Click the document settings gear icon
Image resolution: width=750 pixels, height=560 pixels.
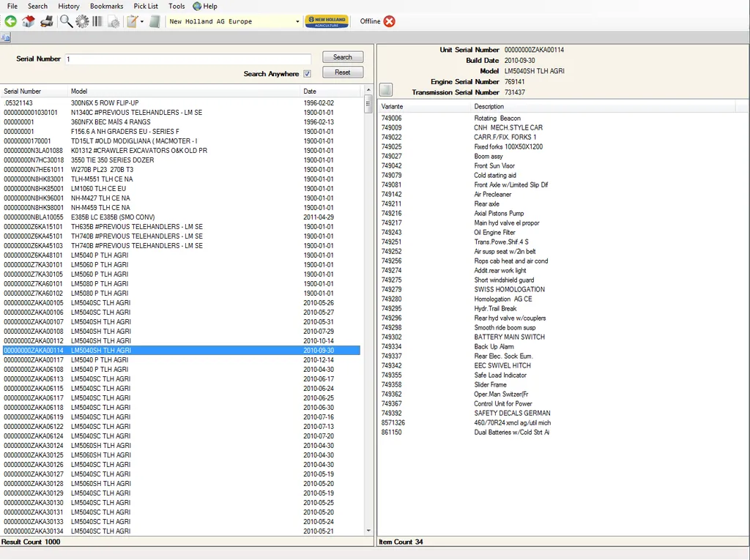pos(114,21)
